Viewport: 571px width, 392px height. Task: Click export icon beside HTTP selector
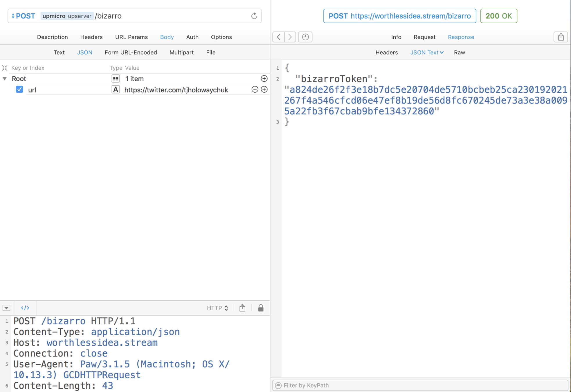click(x=242, y=308)
